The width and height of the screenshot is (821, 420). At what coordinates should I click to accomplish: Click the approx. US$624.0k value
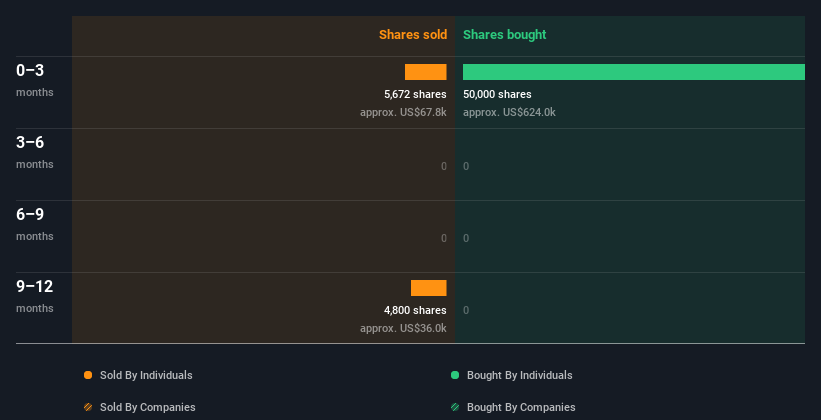coord(509,112)
